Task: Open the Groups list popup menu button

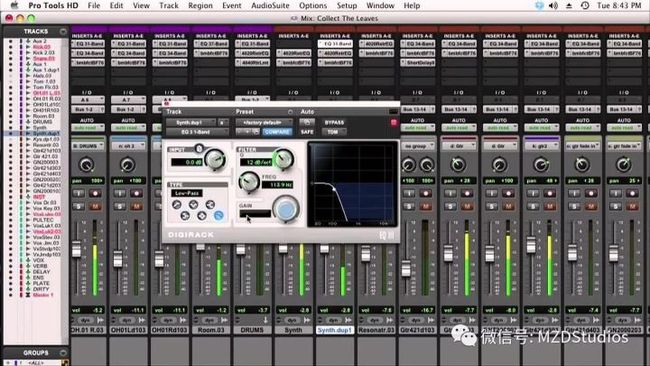Action: 63,353
